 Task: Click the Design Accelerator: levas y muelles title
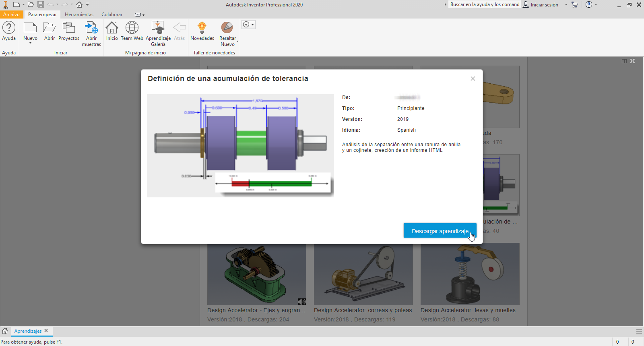468,310
